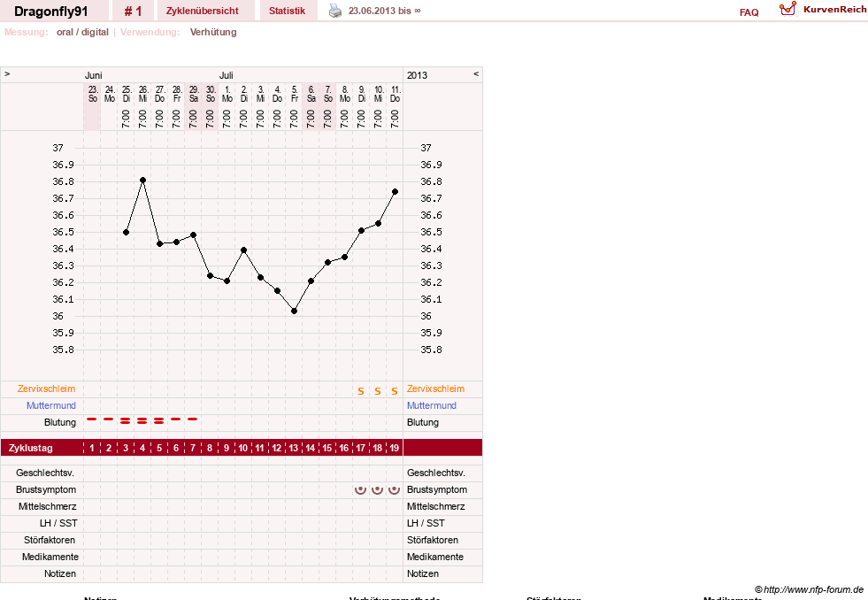Click the KurvenReich brand text link
868x600 pixels.
[834, 10]
